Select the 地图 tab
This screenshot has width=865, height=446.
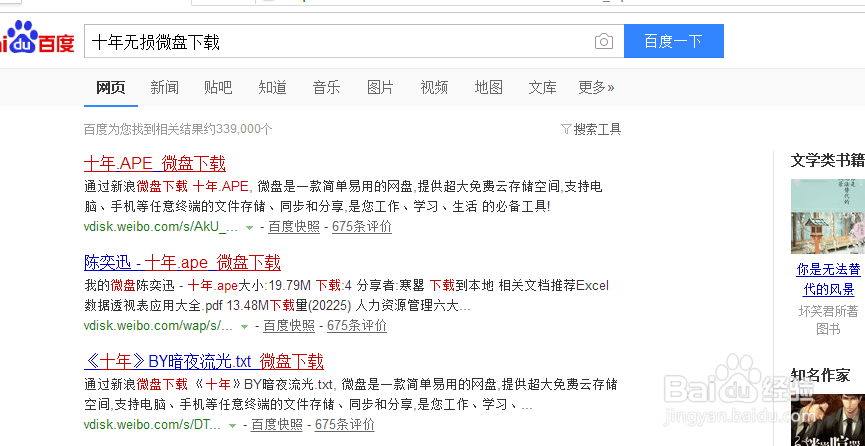[x=489, y=87]
